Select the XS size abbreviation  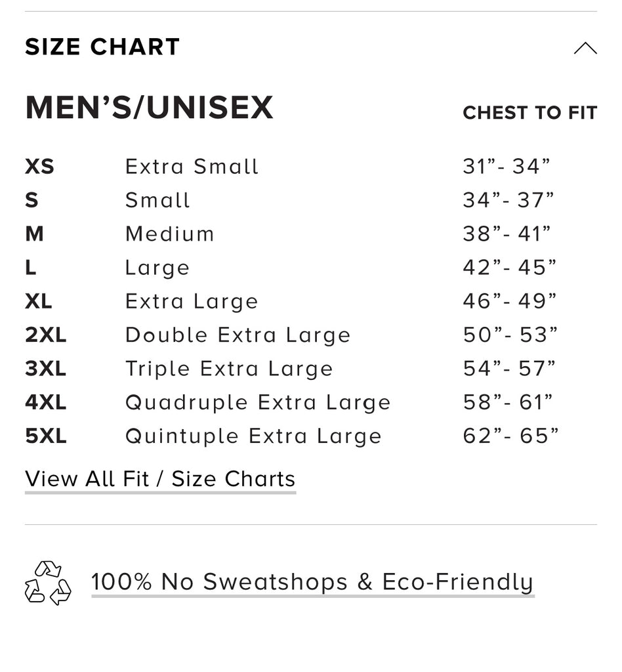[39, 167]
